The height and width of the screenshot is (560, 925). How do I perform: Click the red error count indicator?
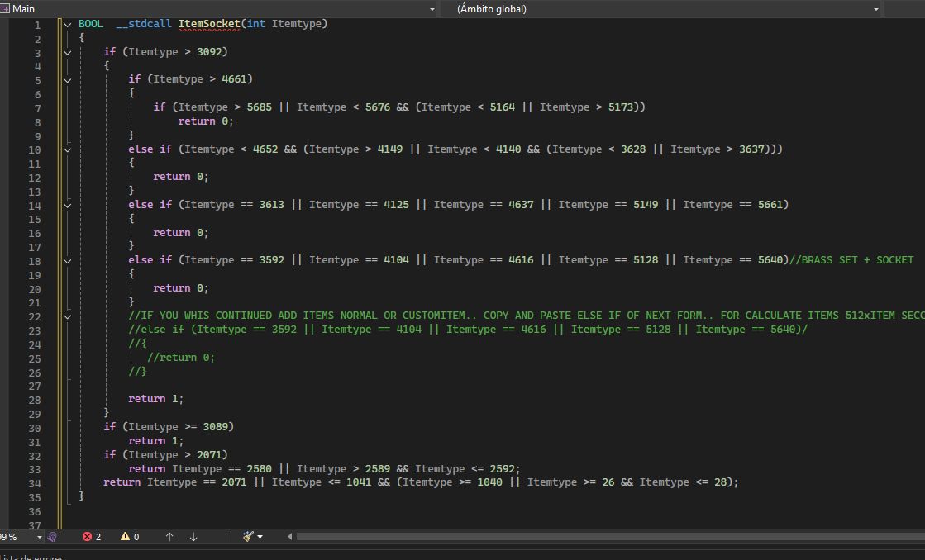[92, 536]
